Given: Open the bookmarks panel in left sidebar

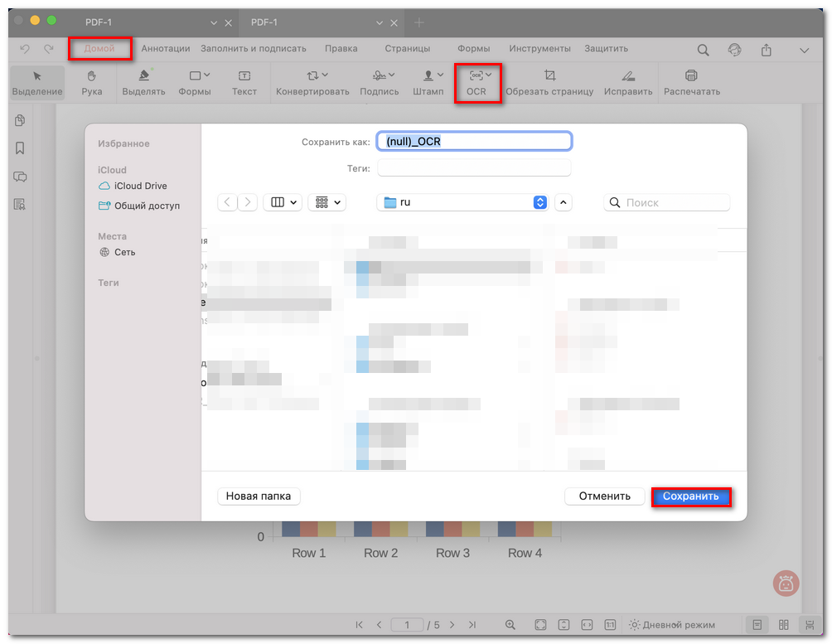Looking at the screenshot, I should 20,148.
